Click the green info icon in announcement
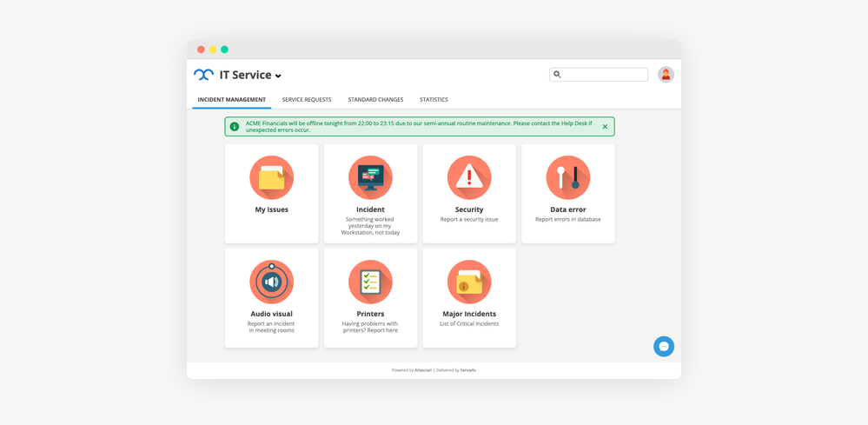Image resolution: width=868 pixels, height=425 pixels. [235, 126]
